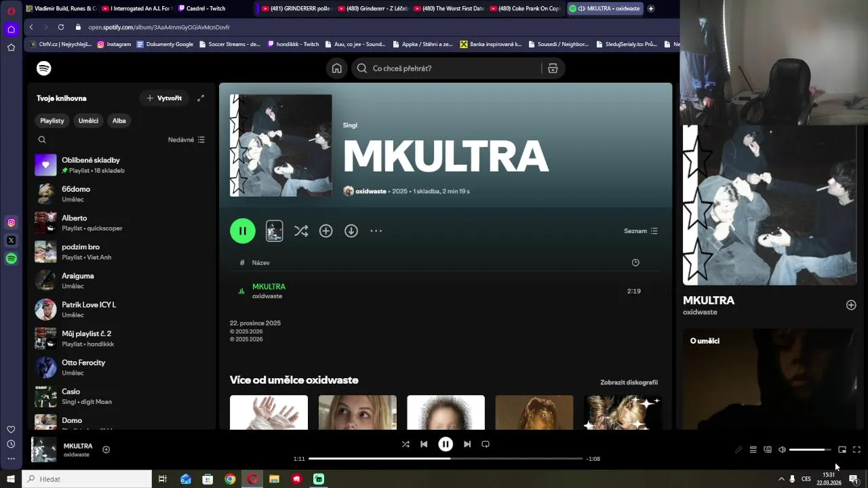The image size is (868, 488).
Task: Download the MKULTRA album
Action: 351,231
